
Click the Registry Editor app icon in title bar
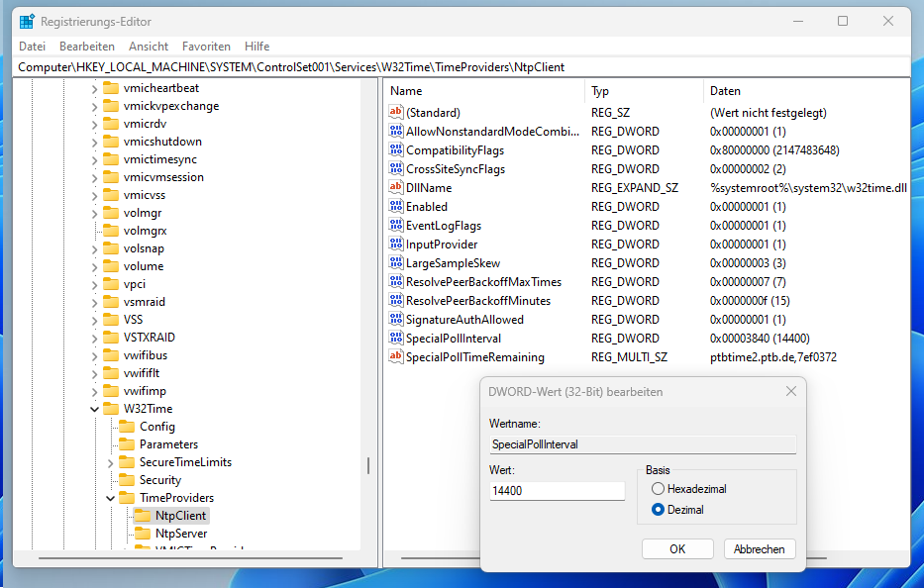pos(27,22)
